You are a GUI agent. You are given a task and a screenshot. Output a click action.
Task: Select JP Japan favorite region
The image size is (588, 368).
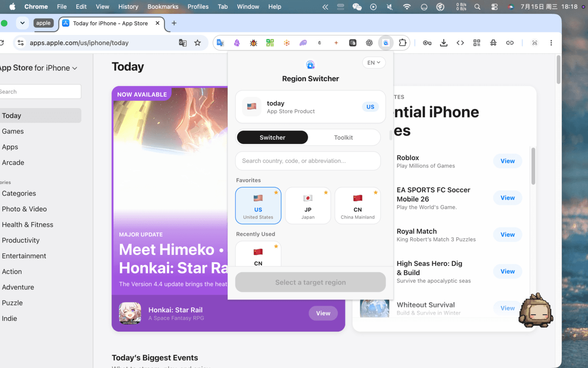[308, 206]
